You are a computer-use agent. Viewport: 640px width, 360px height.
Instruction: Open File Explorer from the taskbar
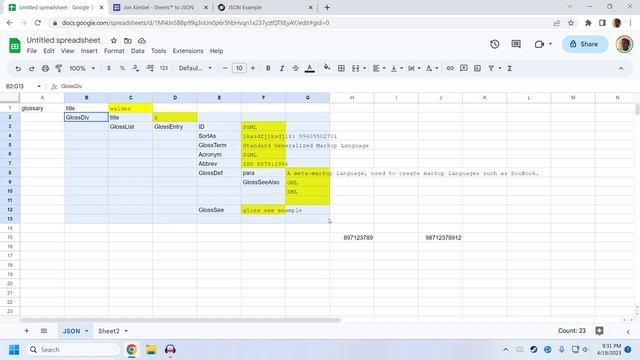point(151,350)
